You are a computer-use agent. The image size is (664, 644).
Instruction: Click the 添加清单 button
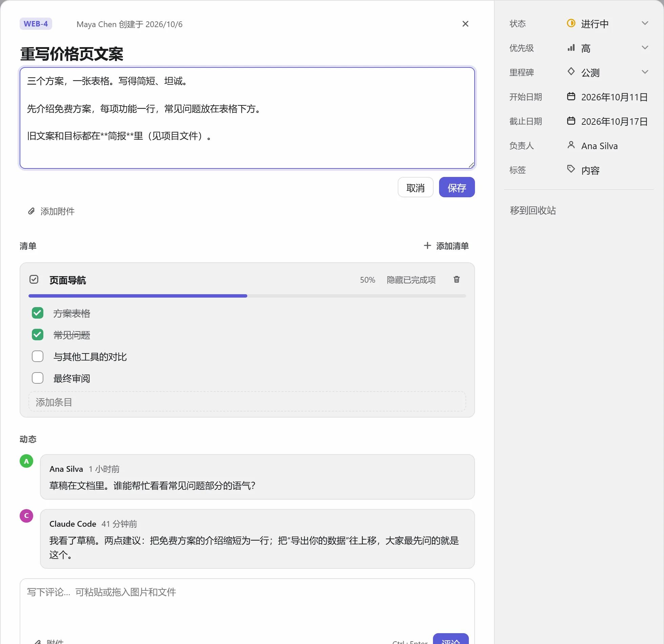pyautogui.click(x=446, y=246)
